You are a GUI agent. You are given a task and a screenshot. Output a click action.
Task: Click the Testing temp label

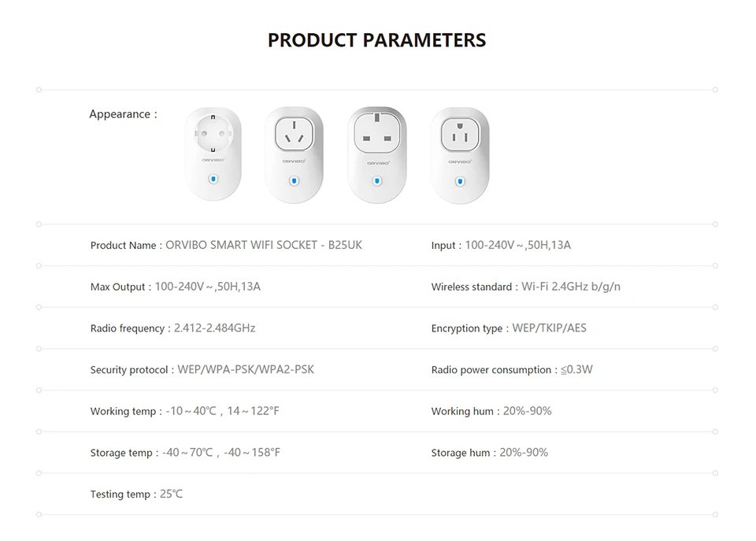pos(123,495)
